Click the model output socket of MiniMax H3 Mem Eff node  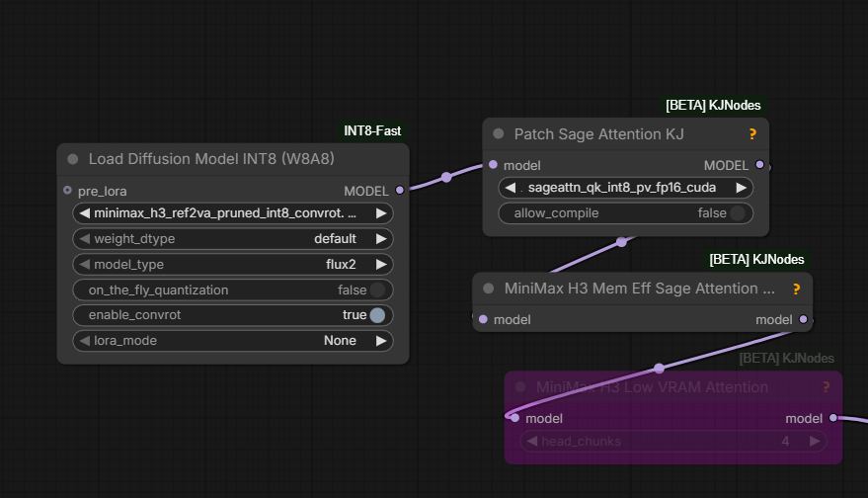pyautogui.click(x=803, y=319)
